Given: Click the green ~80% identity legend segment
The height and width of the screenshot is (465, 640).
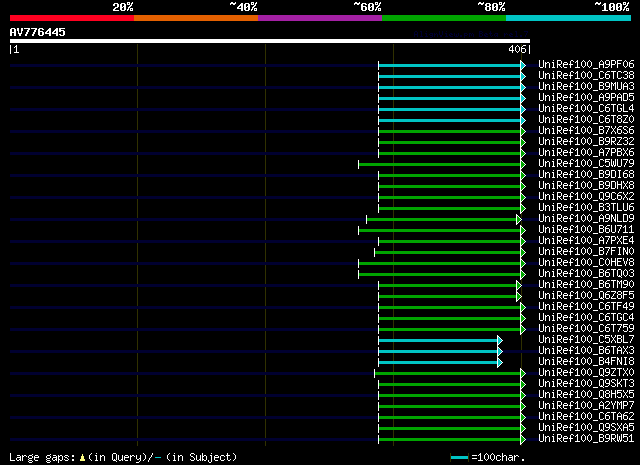Looking at the screenshot, I should pyautogui.click(x=444, y=18).
